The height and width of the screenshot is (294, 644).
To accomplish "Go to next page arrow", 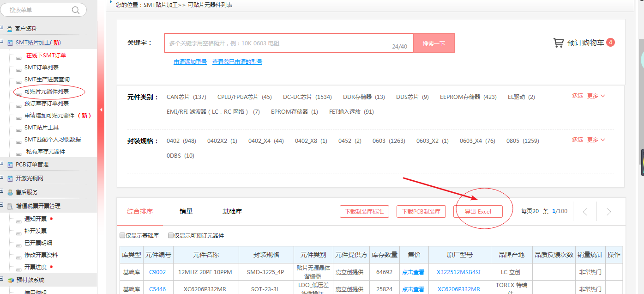I will point(608,212).
